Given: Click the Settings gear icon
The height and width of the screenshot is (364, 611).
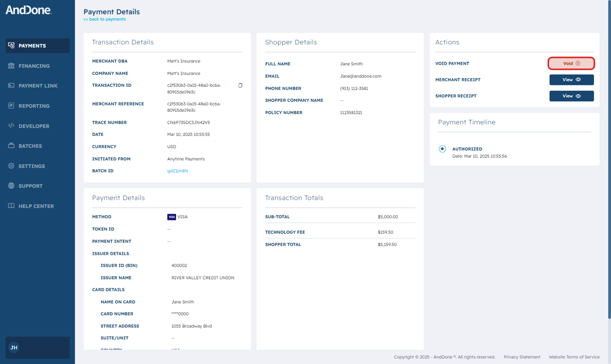Looking at the screenshot, I should coord(11,166).
